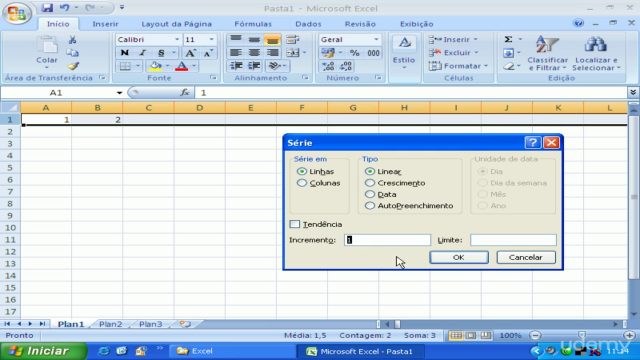Click Cancelar in the Série dialog
This screenshot has height=360, width=640.
[526, 257]
